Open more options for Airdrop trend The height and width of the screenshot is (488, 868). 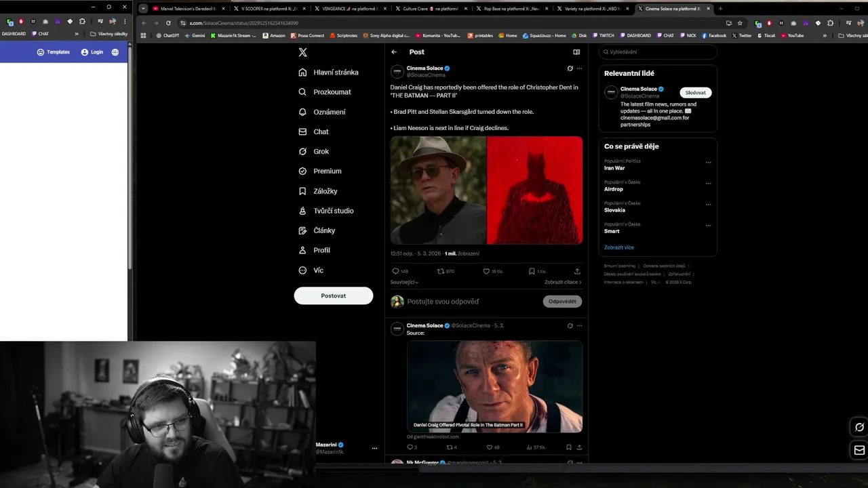708,184
